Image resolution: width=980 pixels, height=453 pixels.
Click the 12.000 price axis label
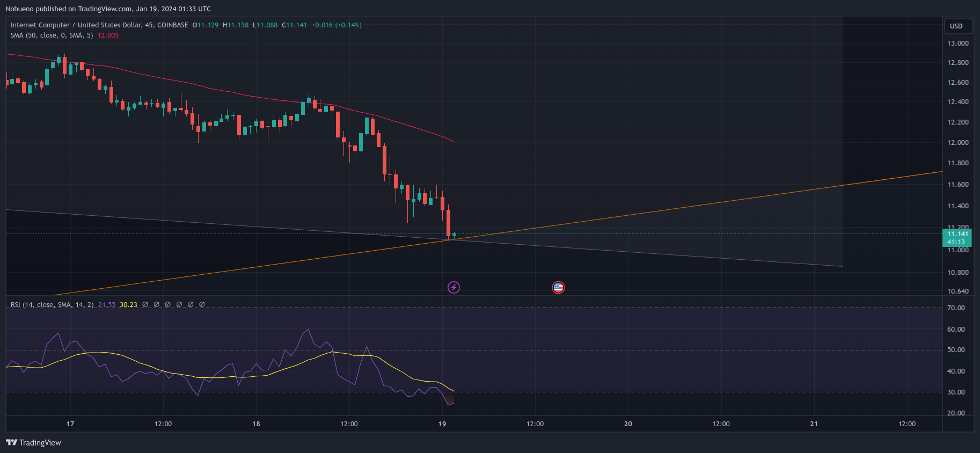click(x=958, y=143)
